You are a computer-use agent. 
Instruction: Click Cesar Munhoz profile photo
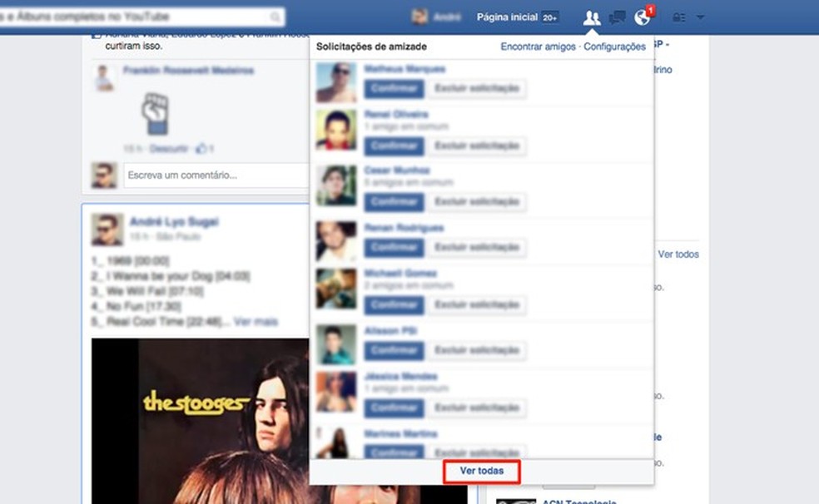336,185
